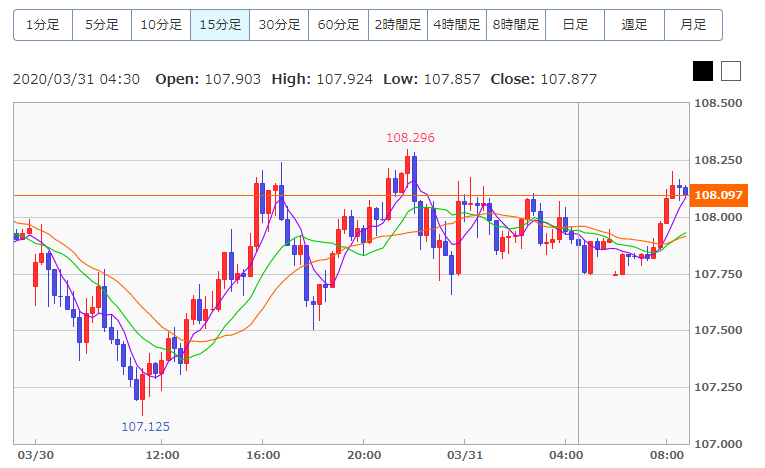Click the 107.125 low price marker
765x468 pixels.
(x=145, y=427)
